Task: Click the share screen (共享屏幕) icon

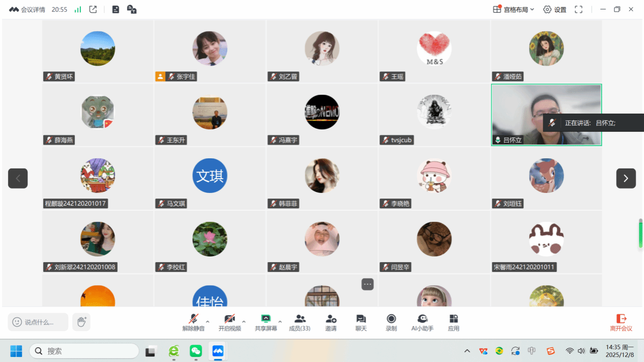Action: click(x=266, y=319)
